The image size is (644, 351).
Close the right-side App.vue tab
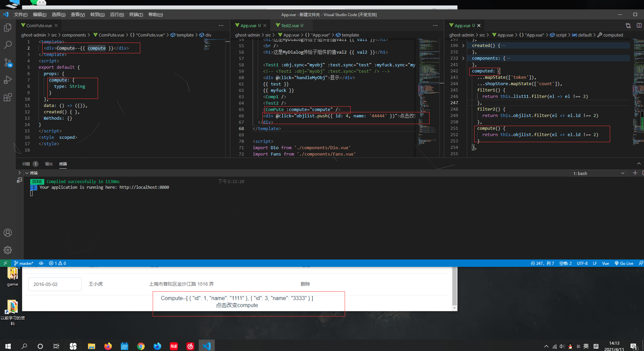tap(479, 25)
